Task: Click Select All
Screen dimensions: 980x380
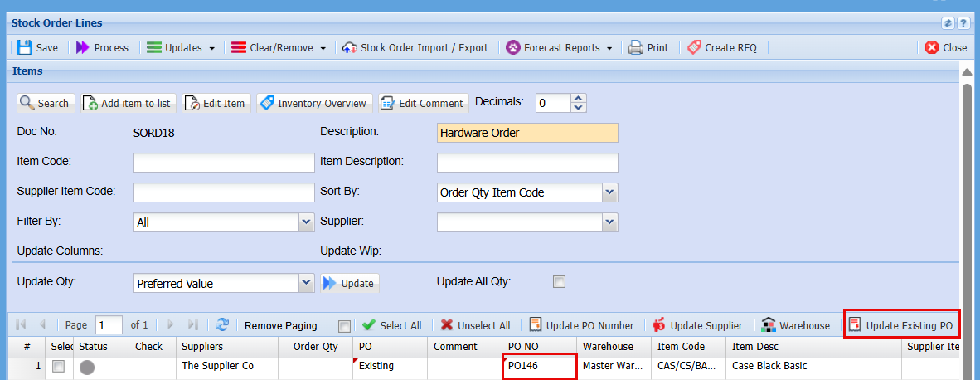Action: click(x=392, y=325)
